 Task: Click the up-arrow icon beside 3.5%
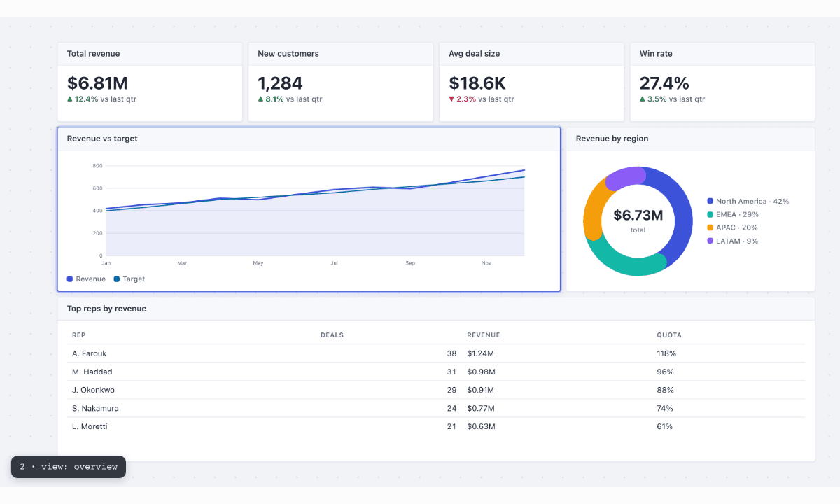coord(643,99)
